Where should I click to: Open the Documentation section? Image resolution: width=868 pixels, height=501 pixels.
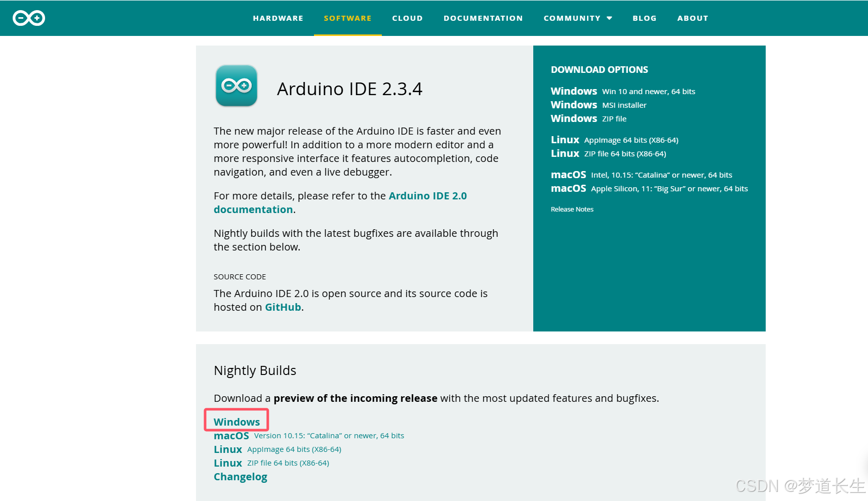pyautogui.click(x=483, y=18)
